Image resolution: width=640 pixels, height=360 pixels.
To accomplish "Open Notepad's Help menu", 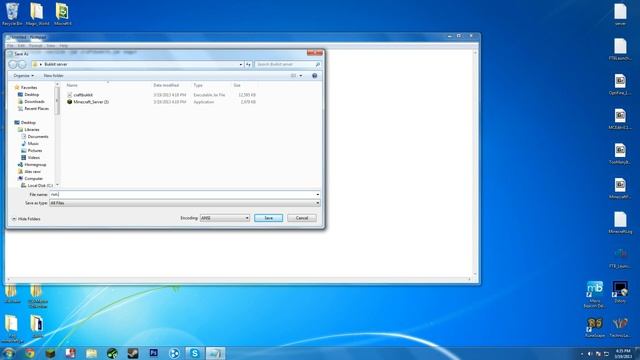I will (64, 46).
